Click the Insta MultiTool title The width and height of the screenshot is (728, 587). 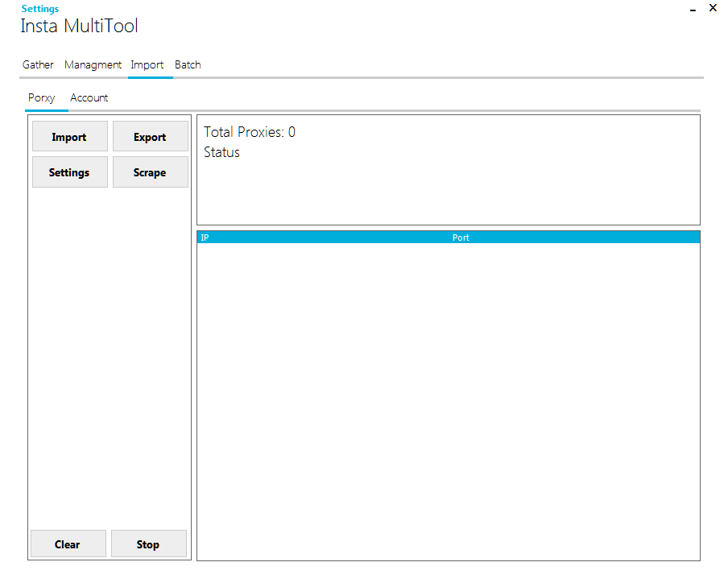(x=80, y=26)
